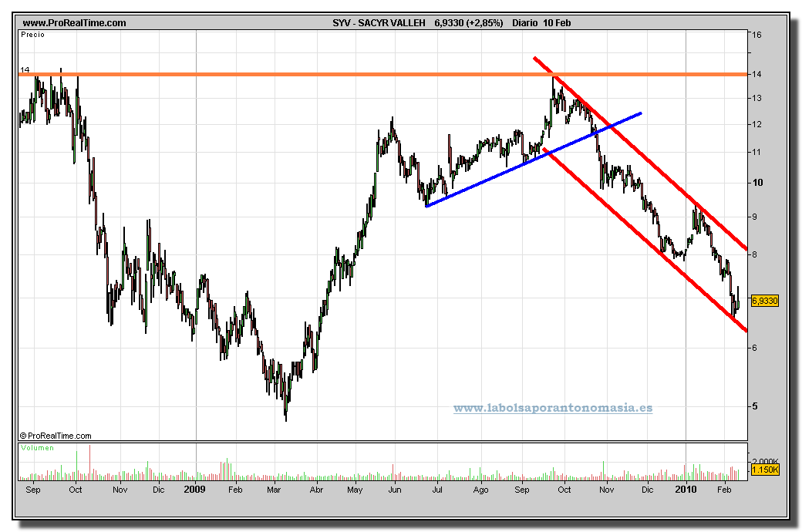Click the first Nov label on time axis
Viewport: 802px width, 532px height.
(x=120, y=490)
